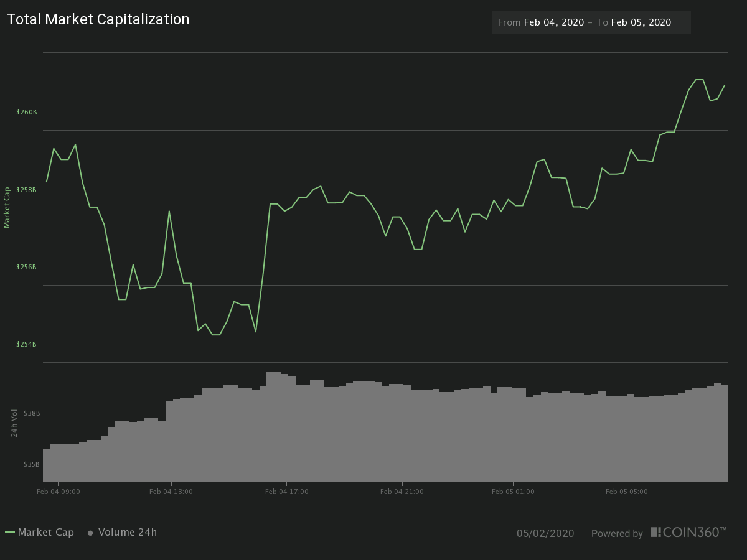The width and height of the screenshot is (747, 560).
Task: Click the green Market Cap legend line
Action: click(x=10, y=533)
